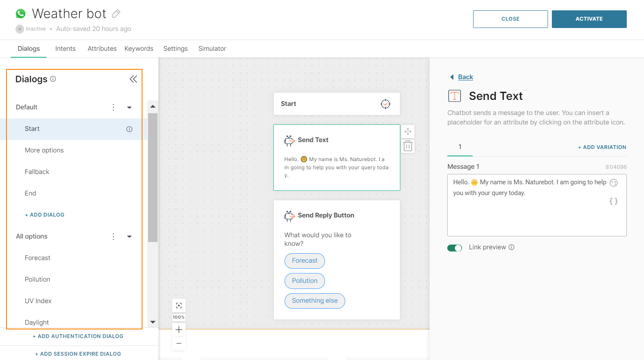
Task: Open the emoji picker in Message 1
Action: (x=613, y=183)
